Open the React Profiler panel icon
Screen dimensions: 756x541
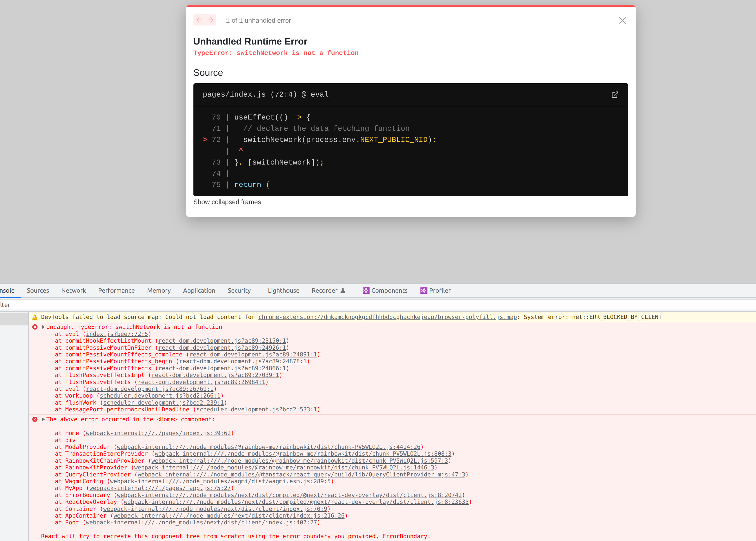click(x=423, y=291)
